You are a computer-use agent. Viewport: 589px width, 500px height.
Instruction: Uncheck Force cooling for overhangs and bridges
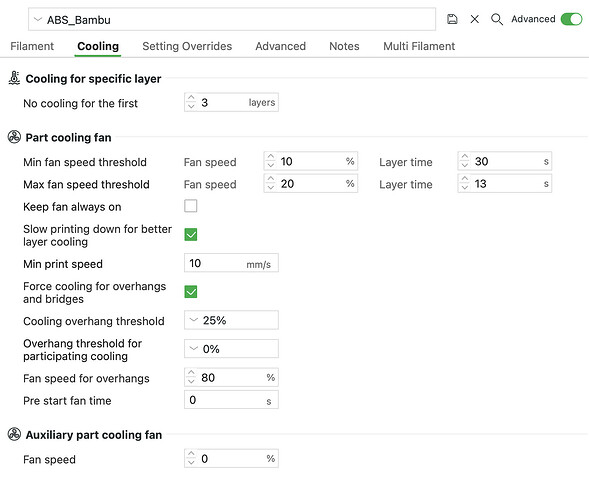pos(191,292)
